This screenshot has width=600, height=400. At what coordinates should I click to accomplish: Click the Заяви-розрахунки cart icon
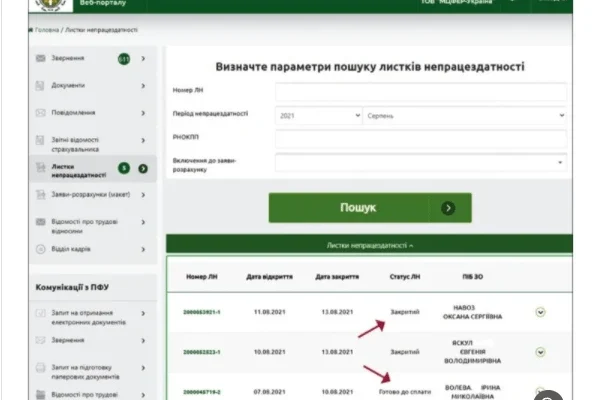point(40,194)
